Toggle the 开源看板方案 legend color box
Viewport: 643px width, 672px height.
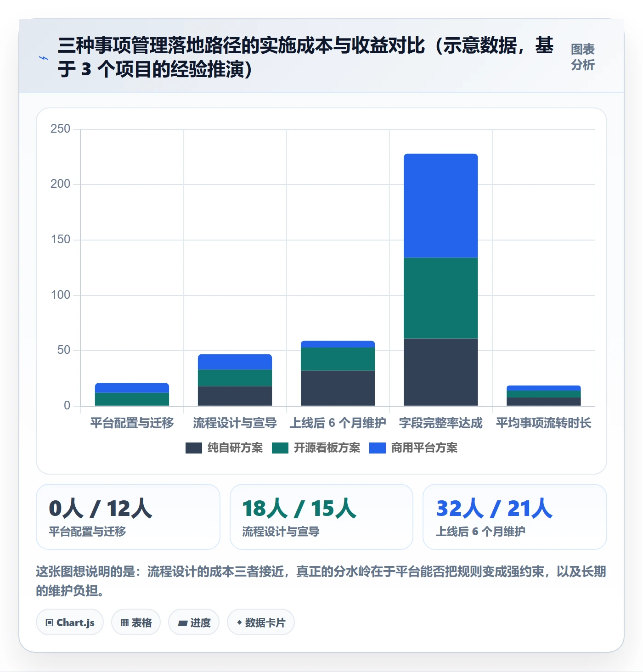click(280, 448)
